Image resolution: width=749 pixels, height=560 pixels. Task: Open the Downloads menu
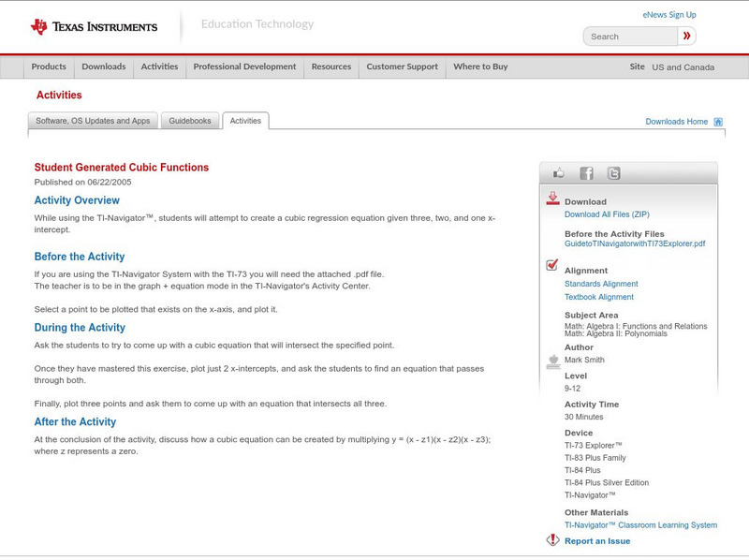(104, 66)
